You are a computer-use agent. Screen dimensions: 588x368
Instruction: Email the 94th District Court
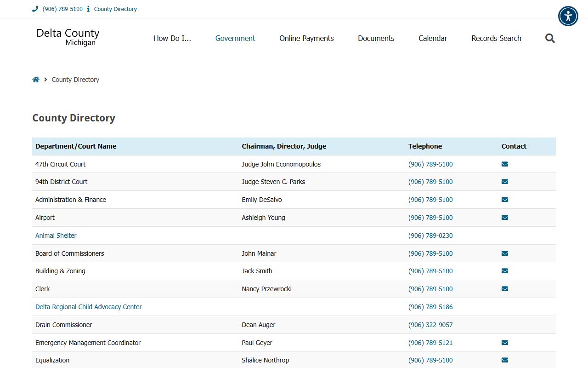click(505, 182)
